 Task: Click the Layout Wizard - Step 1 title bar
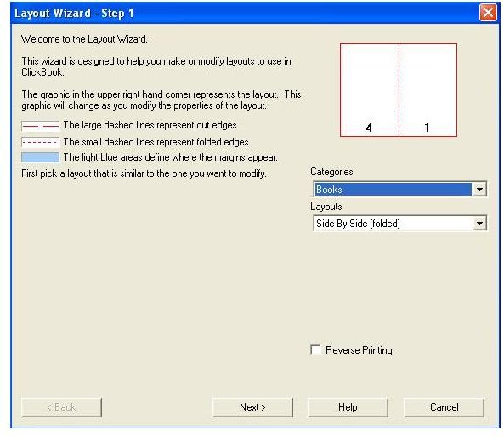[244, 14]
